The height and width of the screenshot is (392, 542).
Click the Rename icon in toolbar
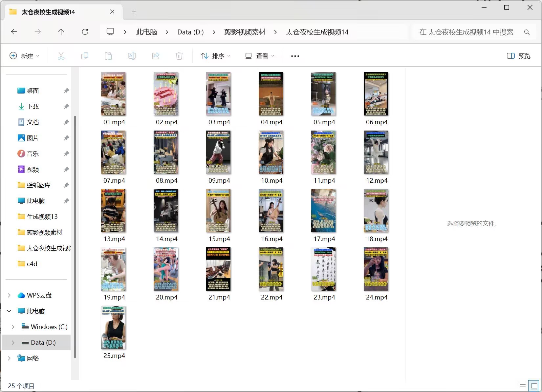[x=132, y=56]
